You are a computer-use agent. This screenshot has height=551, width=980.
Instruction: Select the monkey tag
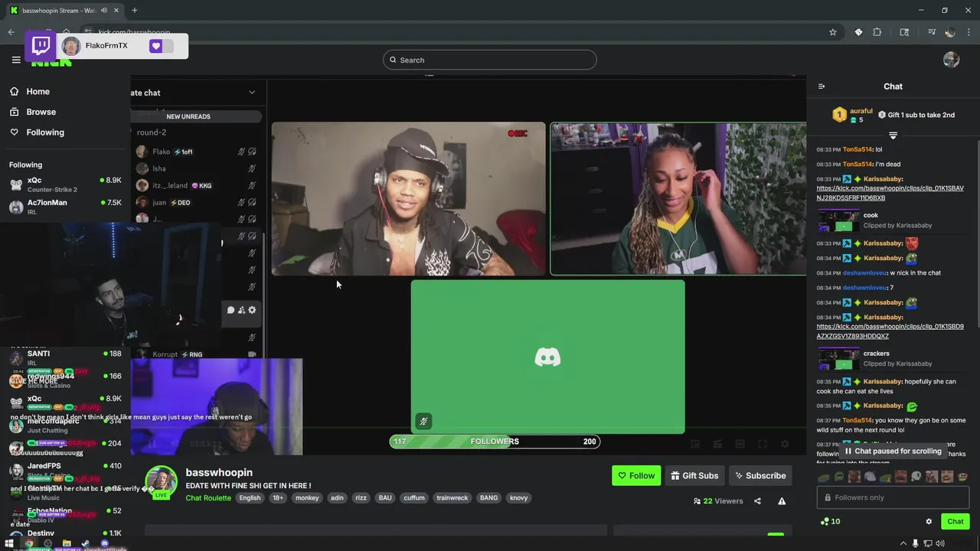[307, 497]
